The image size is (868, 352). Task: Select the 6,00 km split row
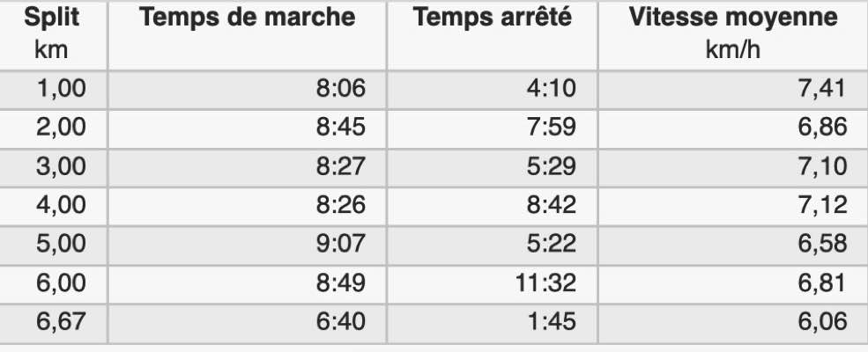pyautogui.click(x=434, y=283)
